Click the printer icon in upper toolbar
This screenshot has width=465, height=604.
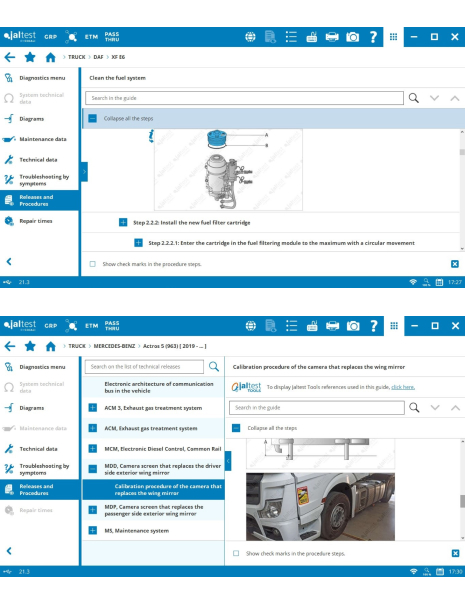[x=332, y=37]
